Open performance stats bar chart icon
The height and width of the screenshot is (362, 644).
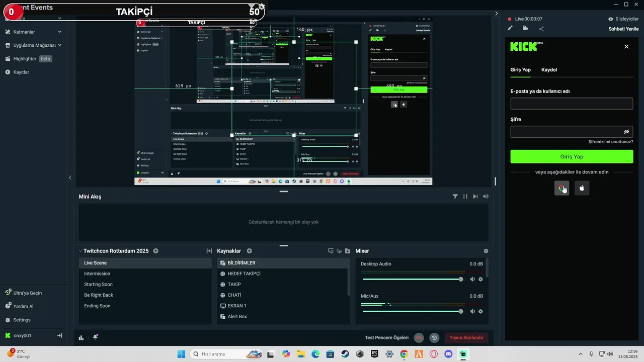tap(82, 337)
